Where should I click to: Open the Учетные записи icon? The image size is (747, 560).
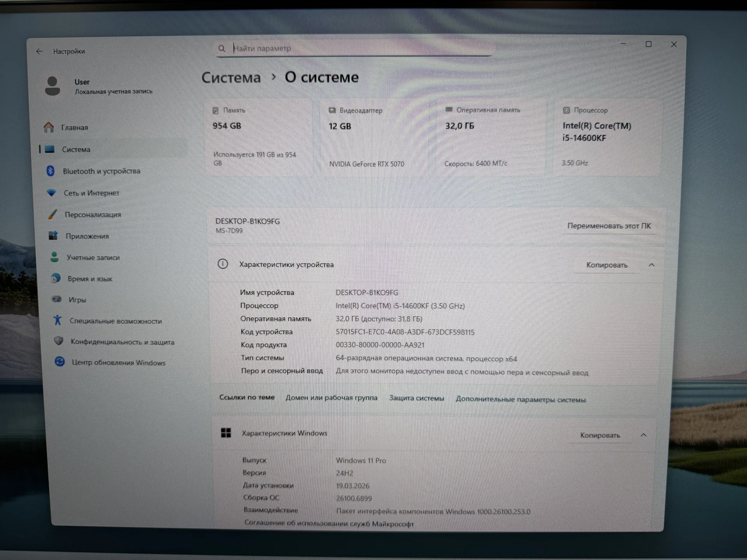pyautogui.click(x=54, y=257)
